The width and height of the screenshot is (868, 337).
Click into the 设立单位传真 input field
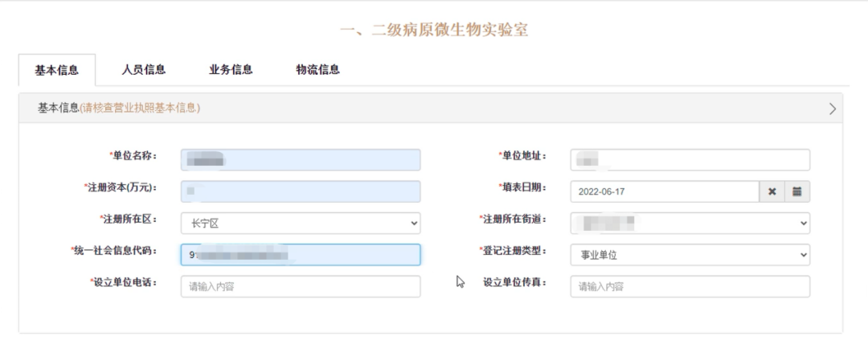click(690, 286)
